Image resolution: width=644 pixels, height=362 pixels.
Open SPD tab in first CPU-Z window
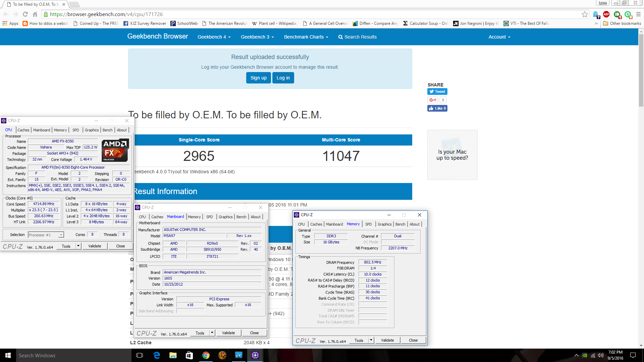tap(76, 130)
